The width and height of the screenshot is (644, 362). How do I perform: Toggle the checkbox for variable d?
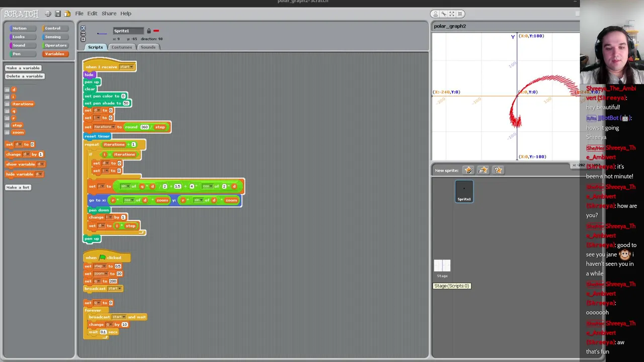click(7, 89)
